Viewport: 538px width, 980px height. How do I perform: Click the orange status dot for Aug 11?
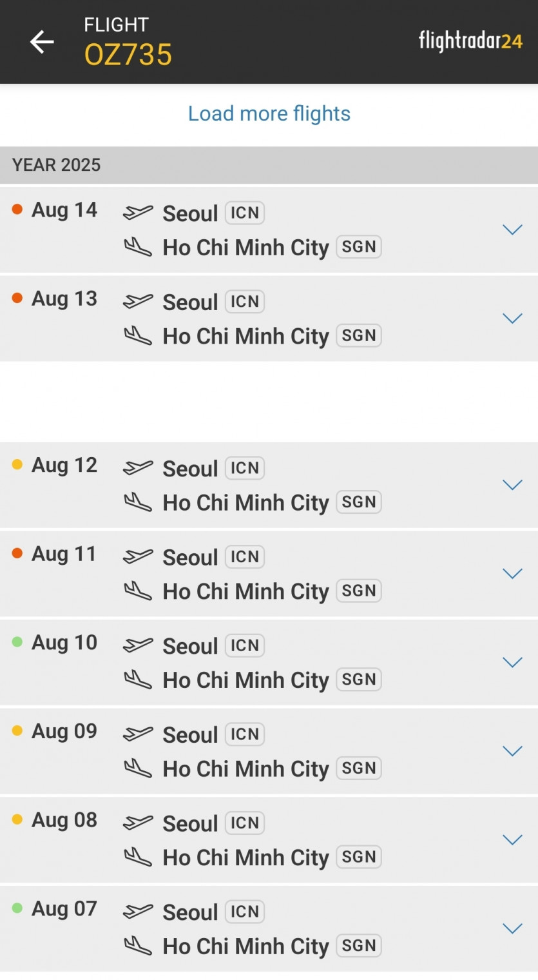17,553
